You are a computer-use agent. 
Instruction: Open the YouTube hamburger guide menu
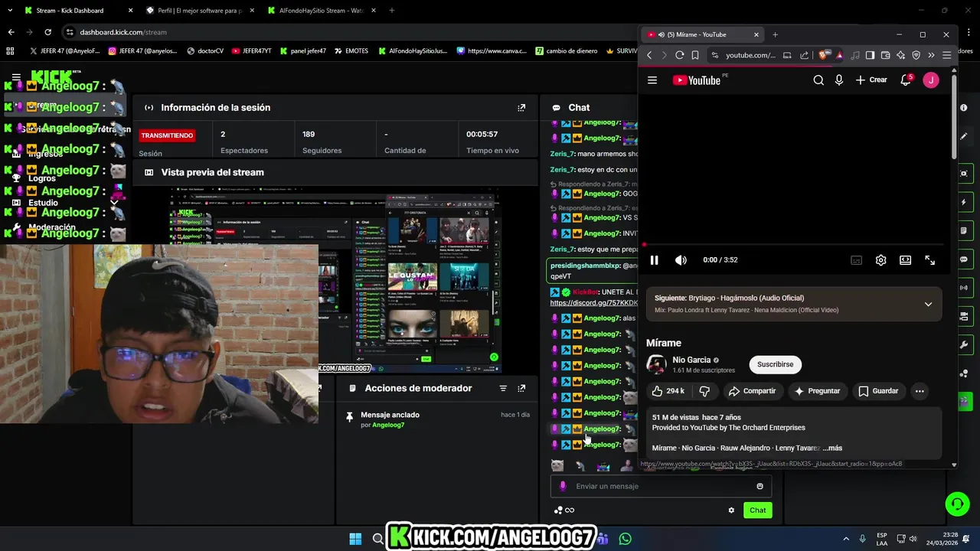coord(652,80)
